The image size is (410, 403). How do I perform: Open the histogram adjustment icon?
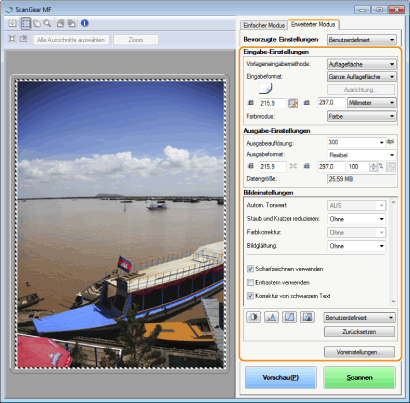click(x=271, y=317)
